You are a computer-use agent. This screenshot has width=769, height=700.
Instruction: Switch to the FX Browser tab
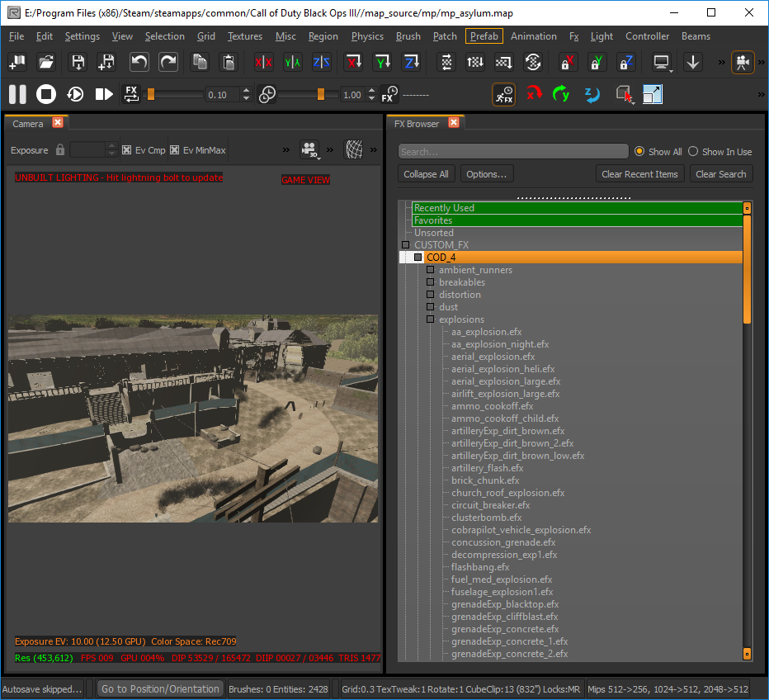[x=417, y=124]
